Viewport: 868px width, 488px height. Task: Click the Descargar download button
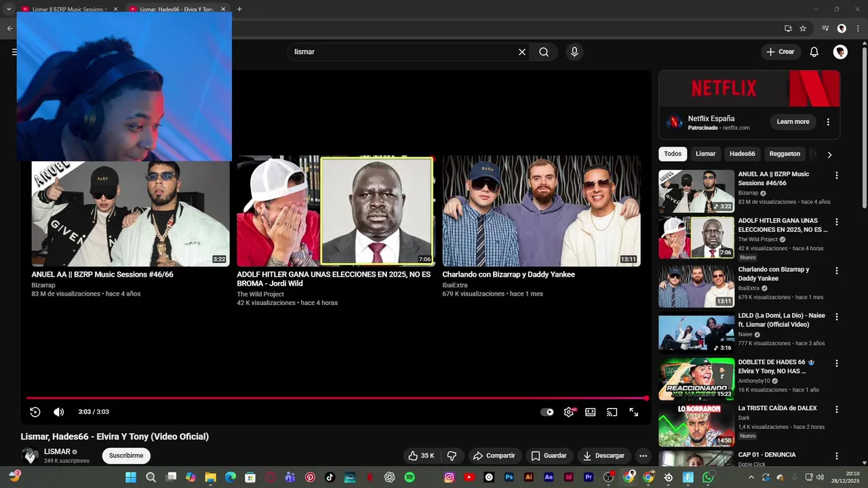pos(604,455)
